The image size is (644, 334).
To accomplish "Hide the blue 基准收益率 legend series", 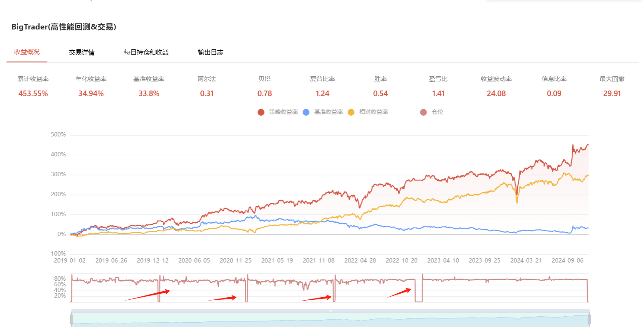I will tap(306, 112).
